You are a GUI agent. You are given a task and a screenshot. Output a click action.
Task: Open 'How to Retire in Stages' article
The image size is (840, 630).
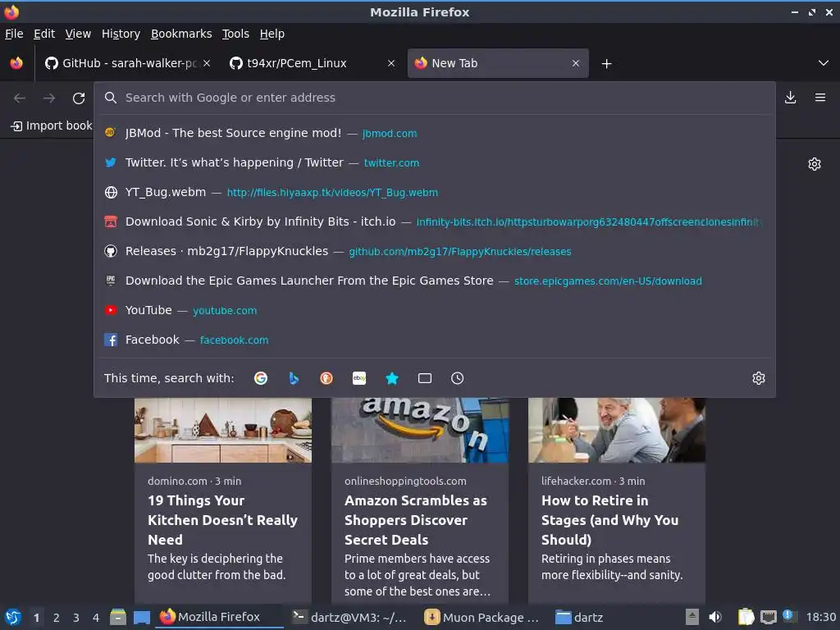(x=610, y=519)
